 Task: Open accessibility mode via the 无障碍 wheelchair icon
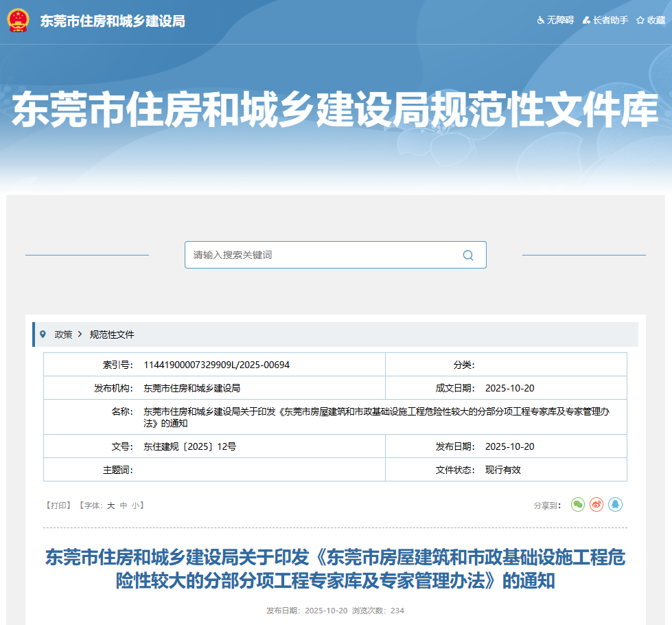(x=540, y=20)
